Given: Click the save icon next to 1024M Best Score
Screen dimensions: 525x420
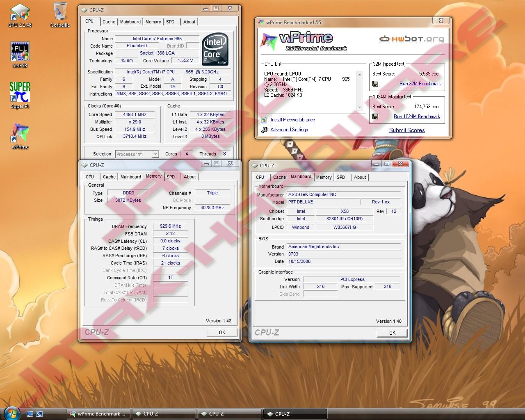Looking at the screenshot, I should pyautogui.click(x=375, y=116).
